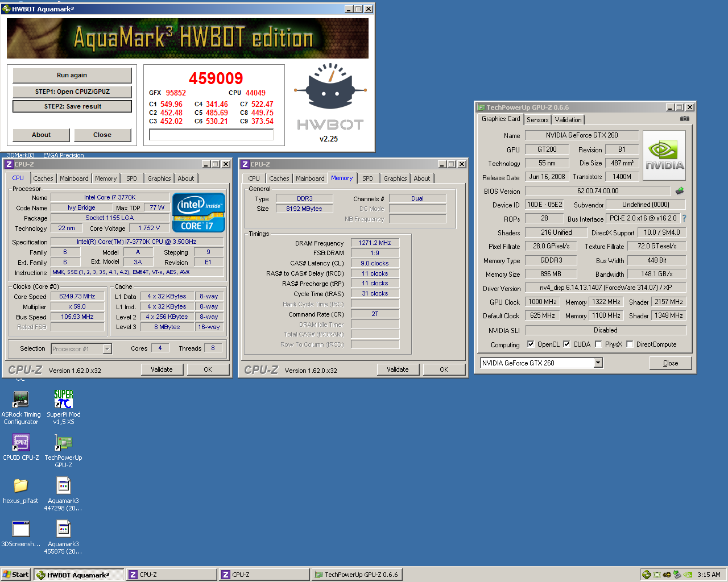728x582 pixels.
Task: Open SPD tab in right CPU-Z
Action: (x=368, y=178)
